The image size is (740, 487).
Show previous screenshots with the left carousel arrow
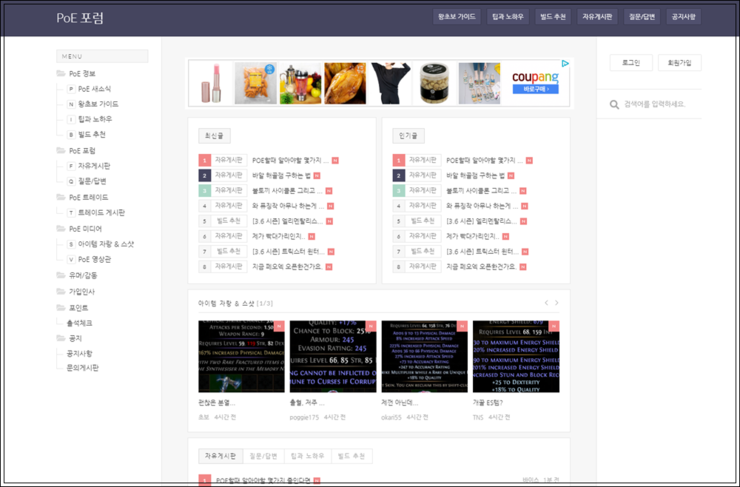pyautogui.click(x=546, y=302)
